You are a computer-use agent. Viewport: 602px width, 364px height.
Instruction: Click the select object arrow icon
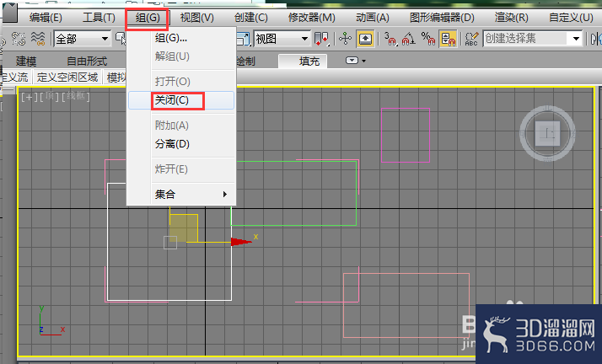[121, 39]
